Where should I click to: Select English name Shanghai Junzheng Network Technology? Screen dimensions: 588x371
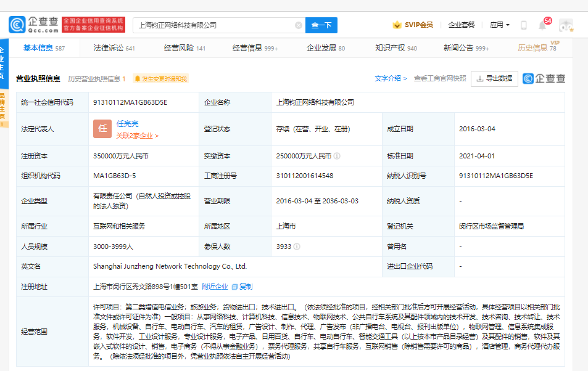pyautogui.click(x=170, y=266)
